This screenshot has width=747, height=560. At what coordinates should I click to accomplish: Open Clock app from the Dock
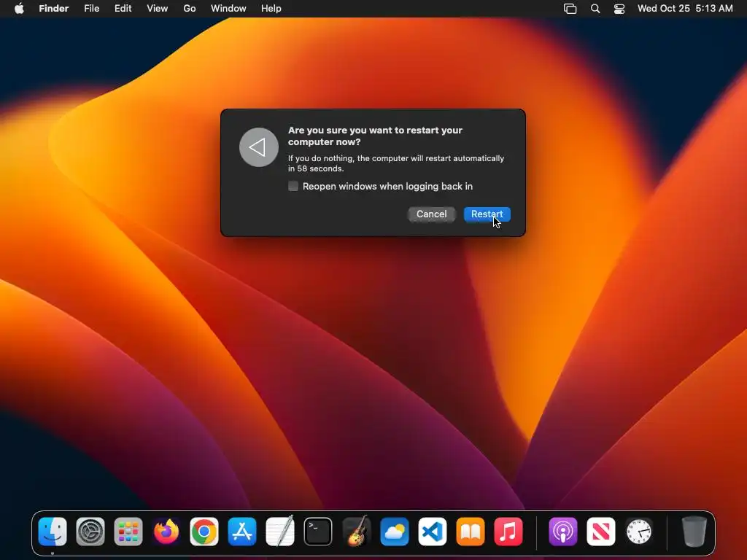coord(639,532)
